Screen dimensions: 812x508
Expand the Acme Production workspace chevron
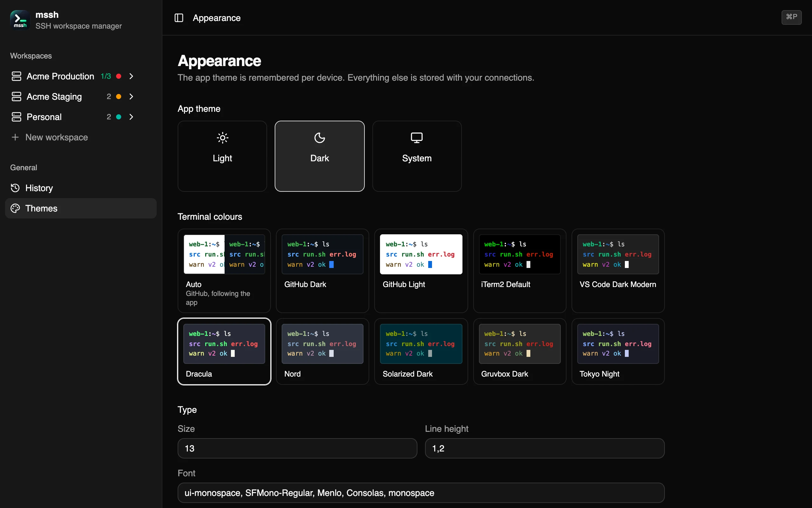pos(131,76)
